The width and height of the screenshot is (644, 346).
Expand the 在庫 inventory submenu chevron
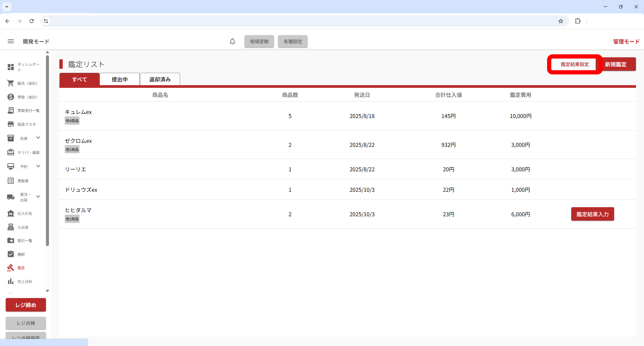(x=38, y=138)
